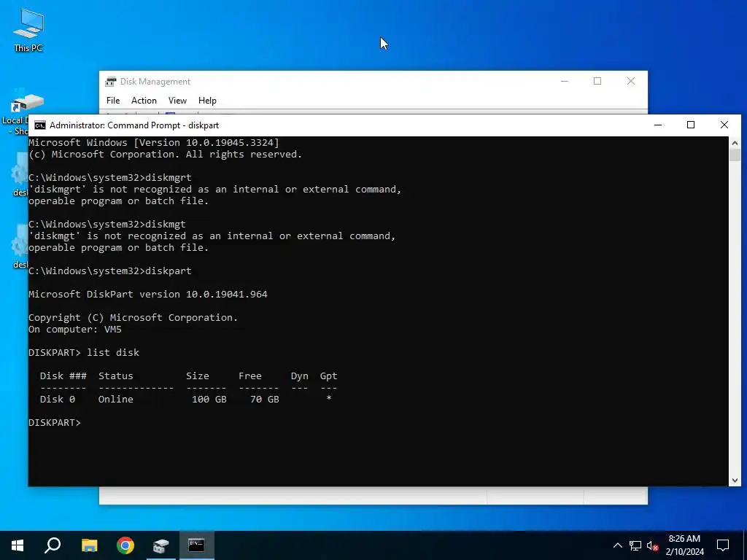Open Action menu in Disk Management
This screenshot has width=747, height=560.
tap(144, 101)
